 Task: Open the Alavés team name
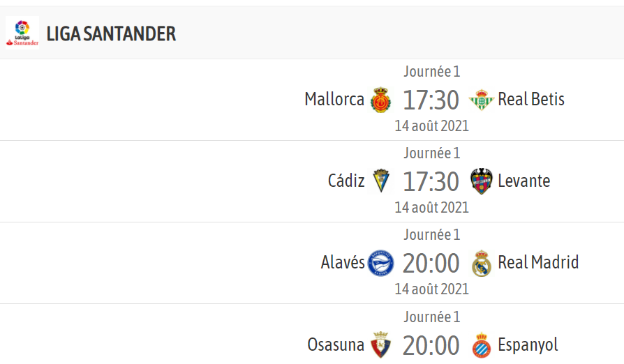pos(343,262)
